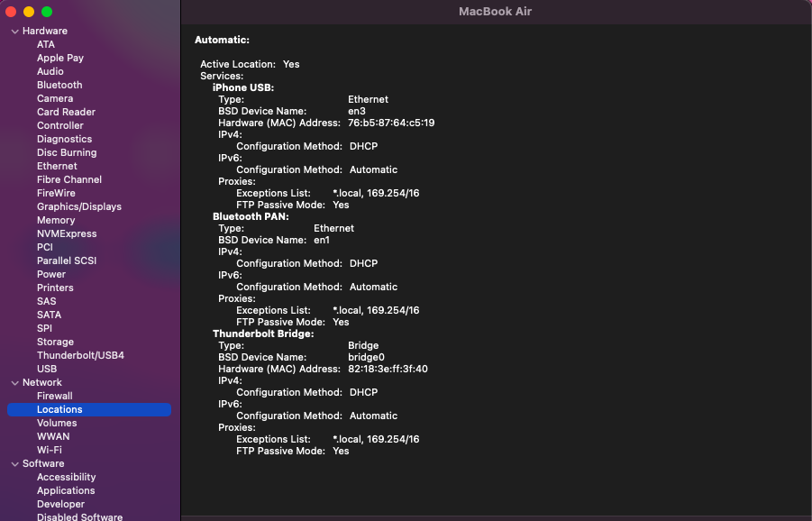Viewport: 812px width, 521px height.
Task: Select Accessibility under Software
Action: (x=67, y=477)
